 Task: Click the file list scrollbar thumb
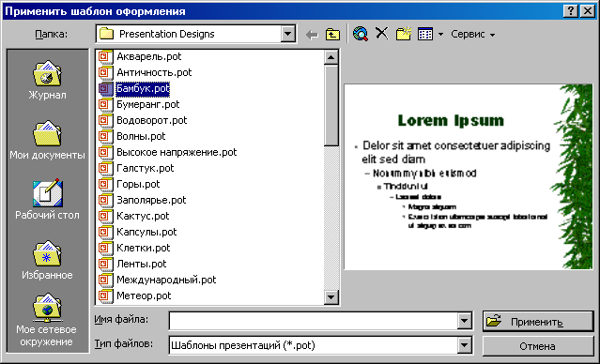(331, 105)
